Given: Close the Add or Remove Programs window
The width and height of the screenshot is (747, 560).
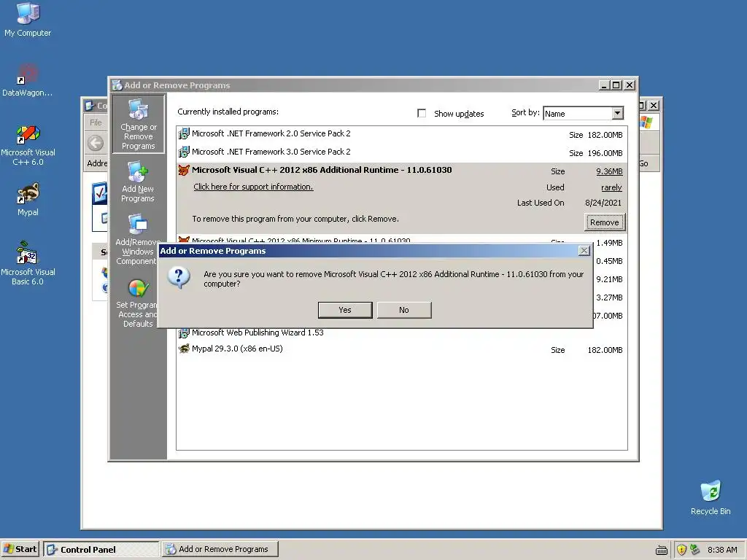Looking at the screenshot, I should [x=630, y=85].
